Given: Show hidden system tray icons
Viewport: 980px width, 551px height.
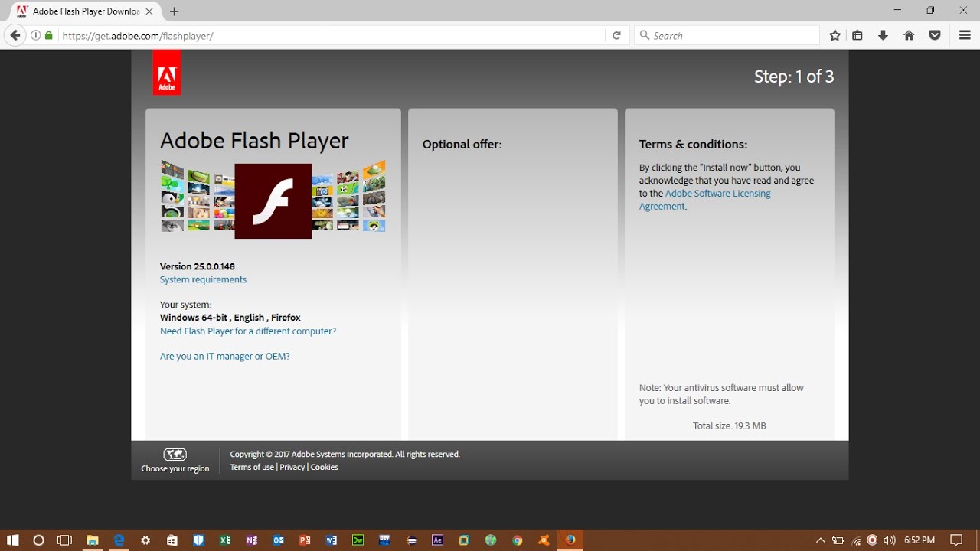Looking at the screenshot, I should point(820,540).
